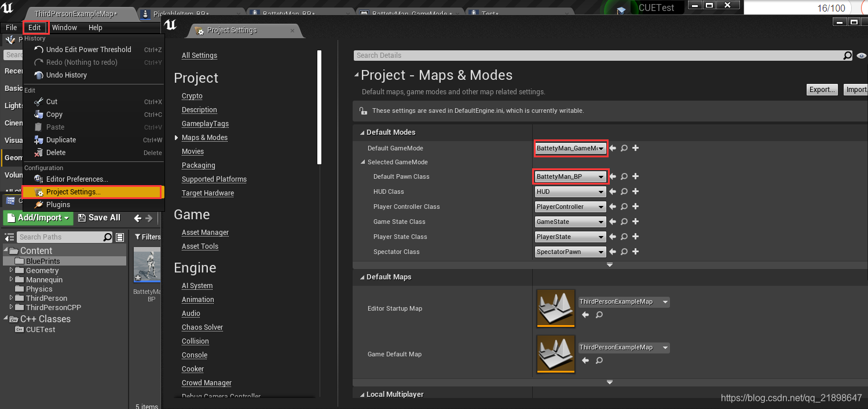Click Editor Startup Map thumbnail
Image resolution: width=868 pixels, height=409 pixels.
(x=556, y=308)
